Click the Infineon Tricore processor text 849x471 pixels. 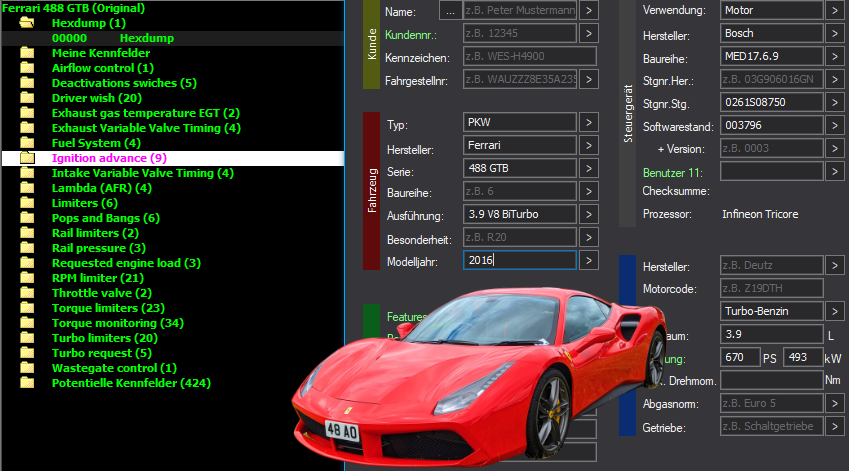pyautogui.click(x=760, y=214)
